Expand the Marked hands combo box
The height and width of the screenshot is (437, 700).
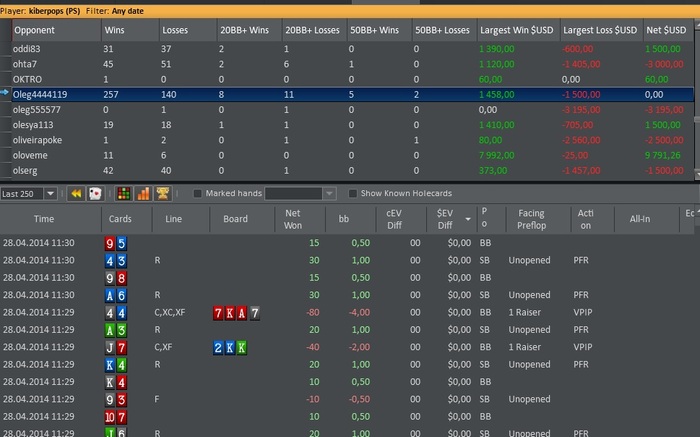tap(329, 194)
